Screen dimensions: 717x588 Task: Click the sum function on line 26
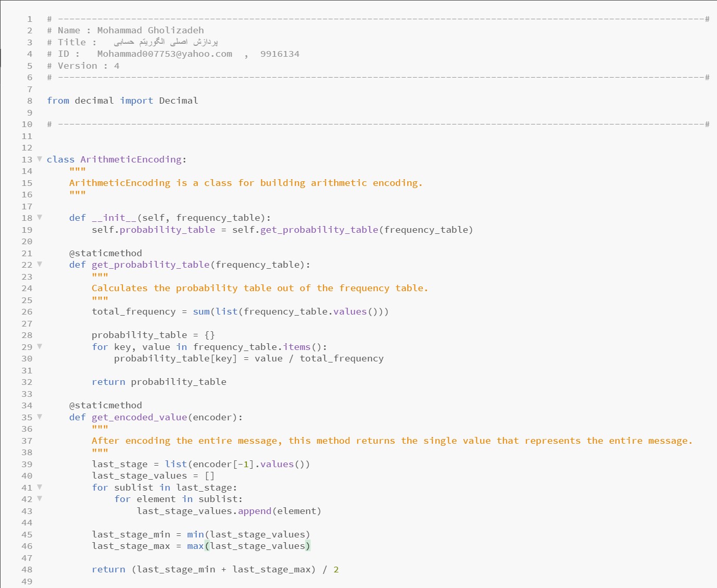click(201, 311)
